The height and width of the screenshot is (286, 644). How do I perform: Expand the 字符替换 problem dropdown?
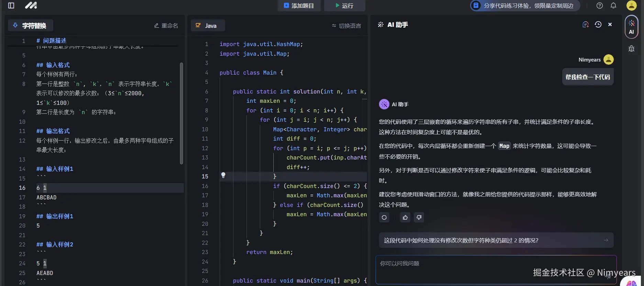[x=30, y=25]
